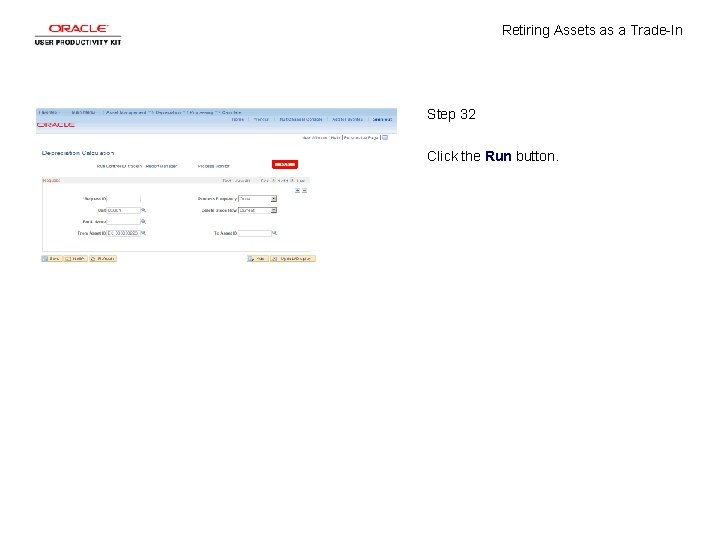Open lookup for the Book Name field

(x=143, y=221)
